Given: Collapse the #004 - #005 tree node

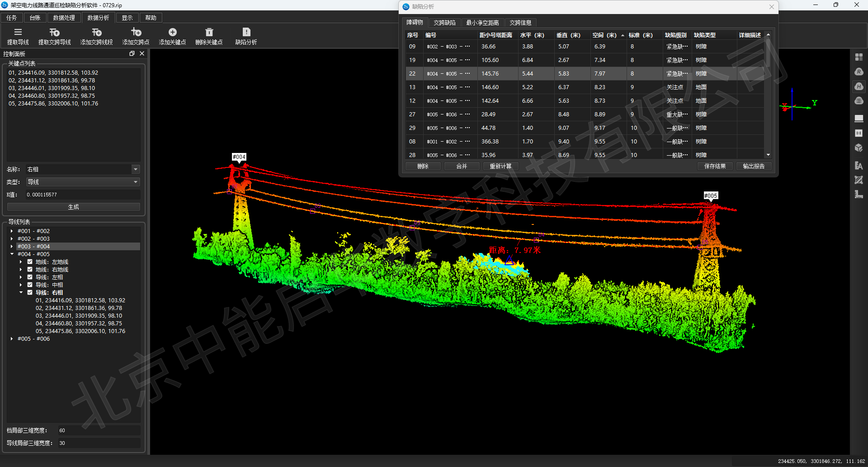Looking at the screenshot, I should [12, 254].
